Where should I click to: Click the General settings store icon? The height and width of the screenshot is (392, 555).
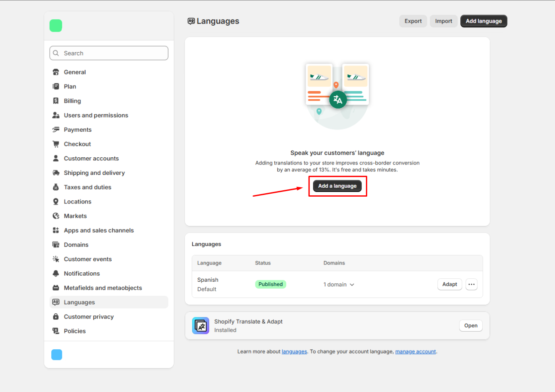(x=56, y=72)
